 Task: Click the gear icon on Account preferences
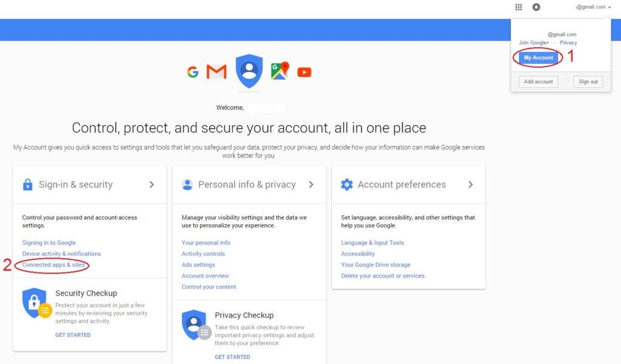click(347, 184)
